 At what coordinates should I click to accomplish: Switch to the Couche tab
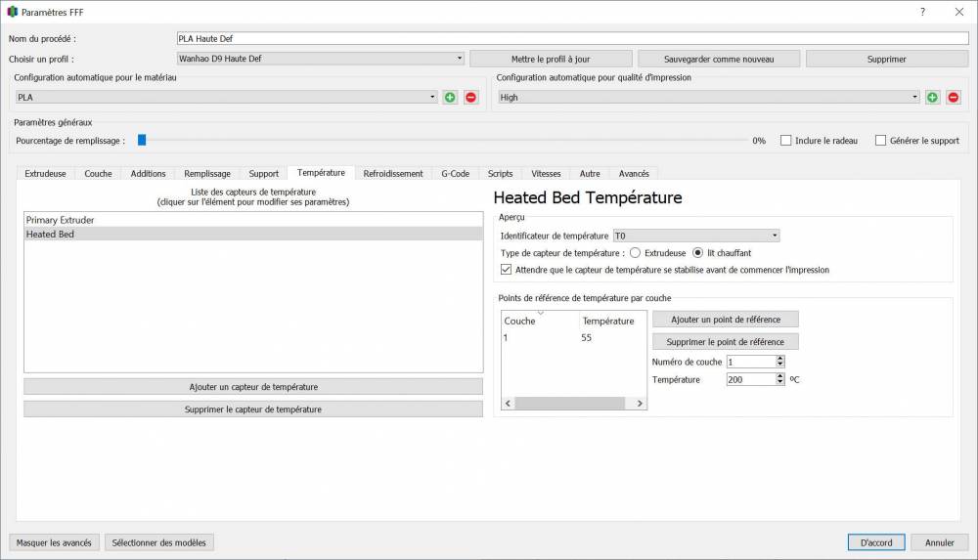click(98, 173)
